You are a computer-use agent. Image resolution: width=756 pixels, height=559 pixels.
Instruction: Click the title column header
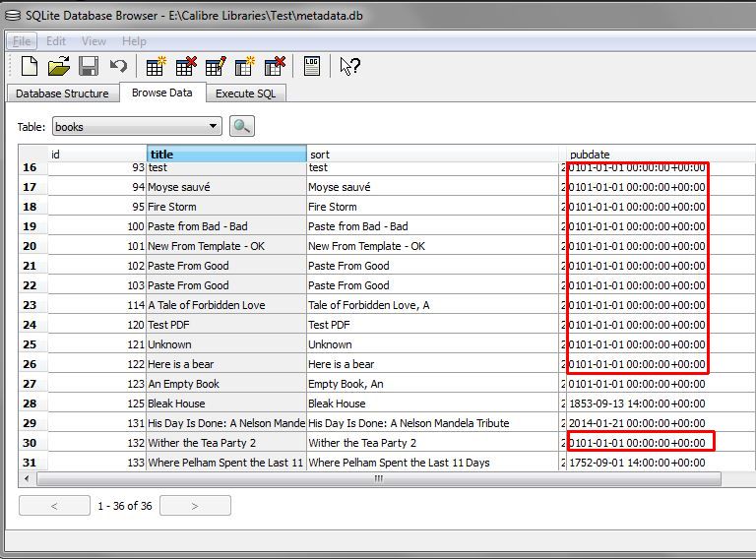(x=226, y=155)
